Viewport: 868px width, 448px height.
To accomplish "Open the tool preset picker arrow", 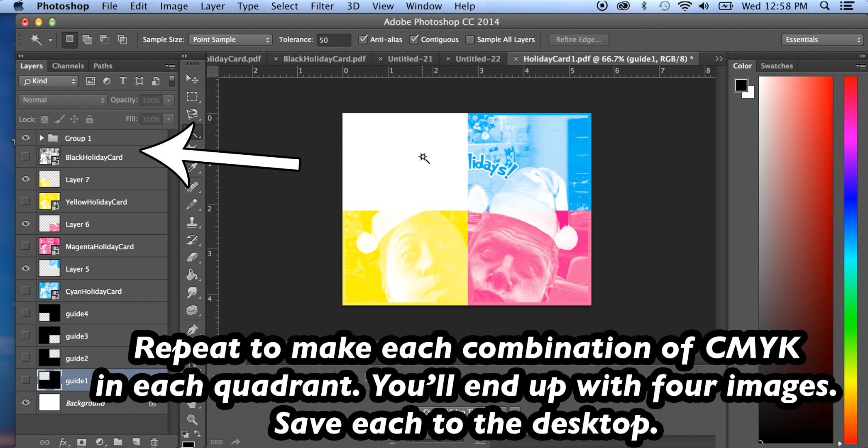I will coord(50,40).
